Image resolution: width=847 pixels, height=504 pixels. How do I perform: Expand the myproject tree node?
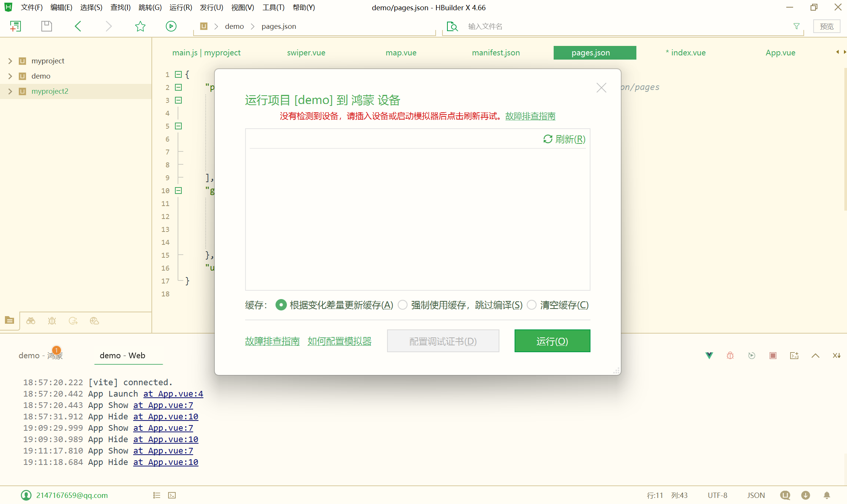(10, 61)
